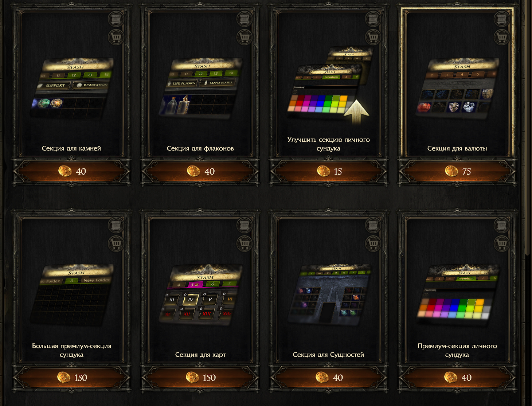532x406 pixels.
Task: Open details scroll icon on Секция для карт
Action: pos(245,225)
